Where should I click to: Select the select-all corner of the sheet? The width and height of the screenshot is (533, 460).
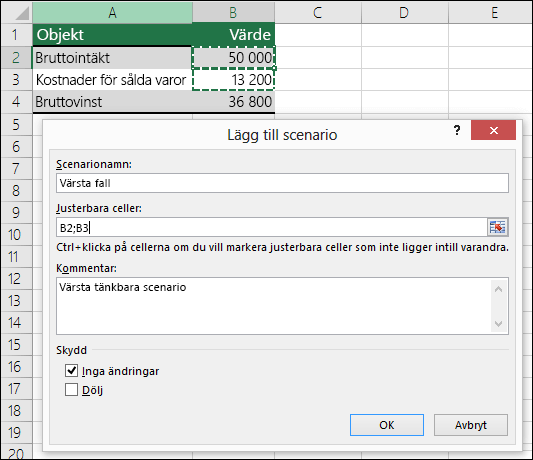pyautogui.click(x=17, y=13)
